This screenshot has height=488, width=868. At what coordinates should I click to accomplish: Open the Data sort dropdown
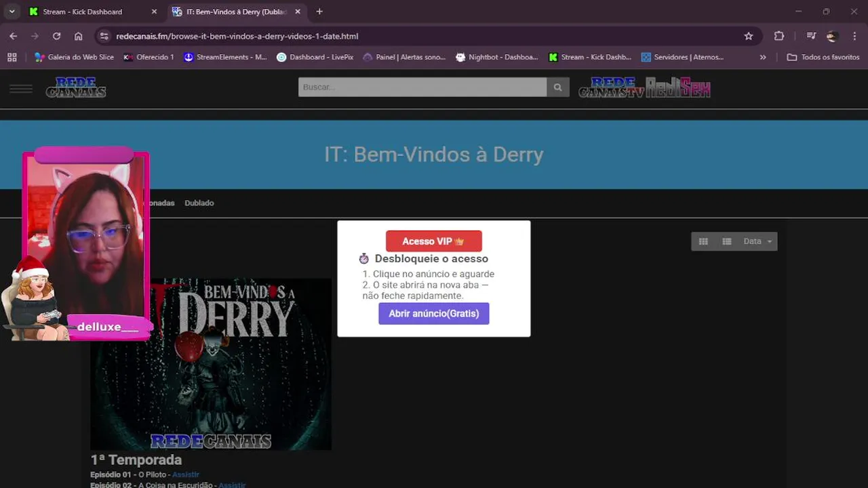(x=757, y=241)
